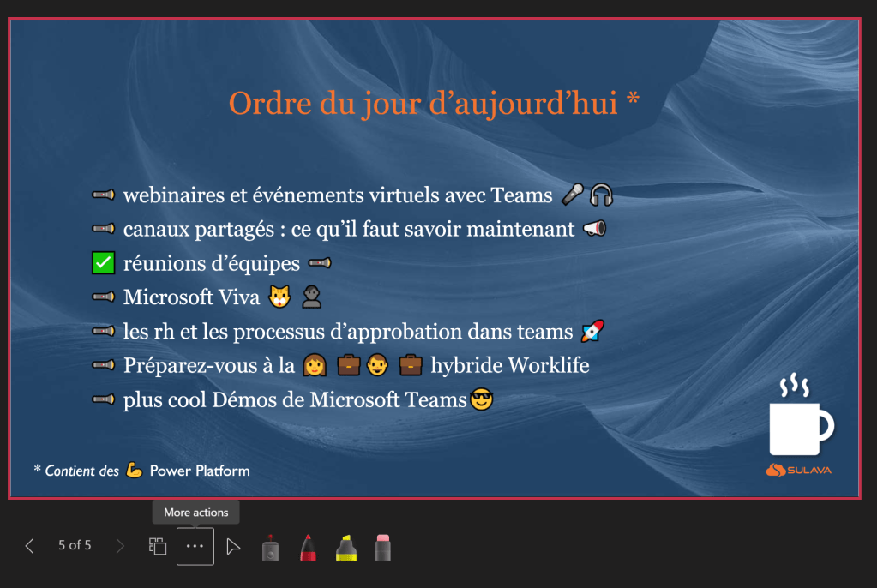Viewport: 877px width, 588px height.
Task: Select the eraser tool
Action: pos(383,548)
